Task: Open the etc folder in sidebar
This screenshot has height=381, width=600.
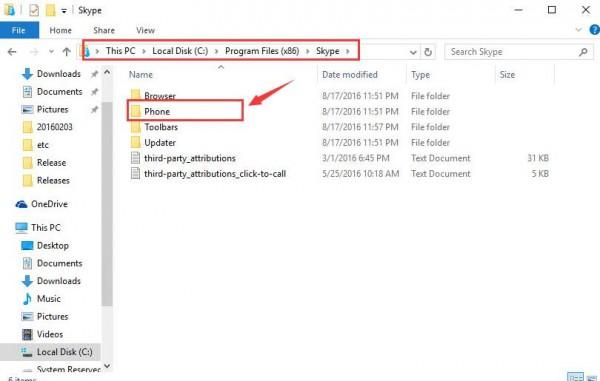Action: (42, 145)
